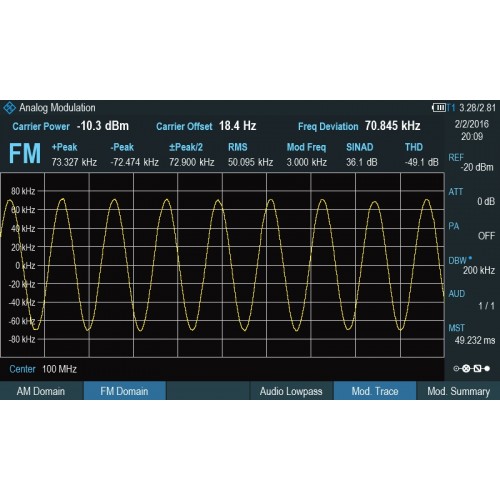
Task: Click the AUD 1 / 1 setting
Action: point(471,300)
